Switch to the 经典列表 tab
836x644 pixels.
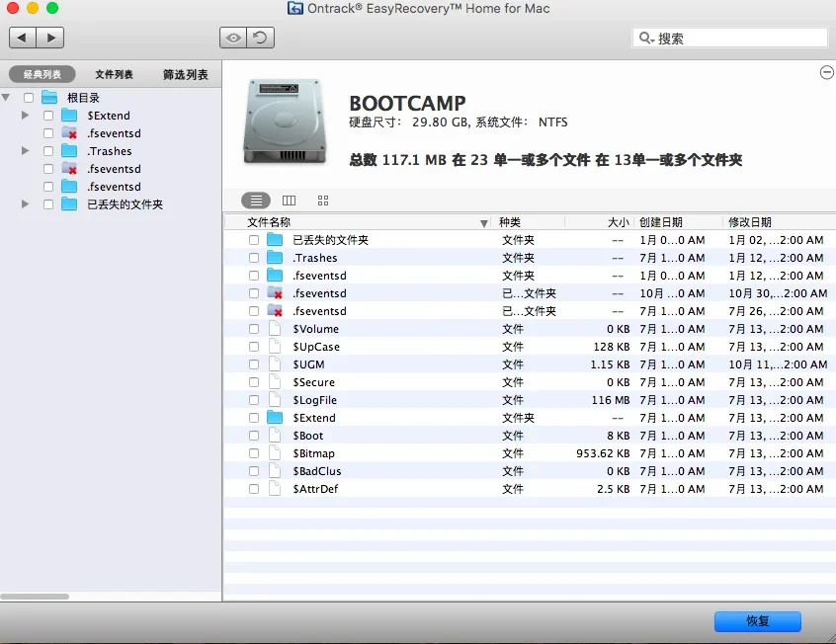coord(42,74)
